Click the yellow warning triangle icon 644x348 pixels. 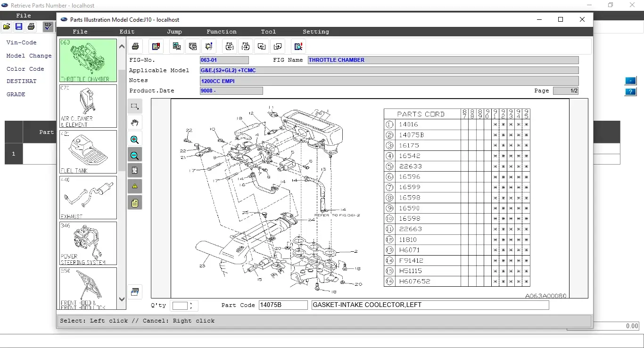135,186
